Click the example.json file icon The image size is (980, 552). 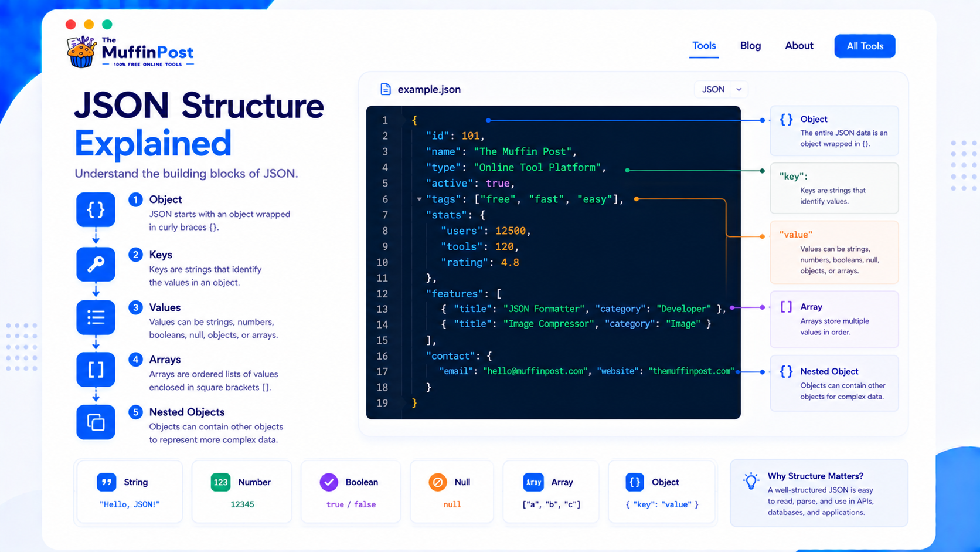[385, 89]
